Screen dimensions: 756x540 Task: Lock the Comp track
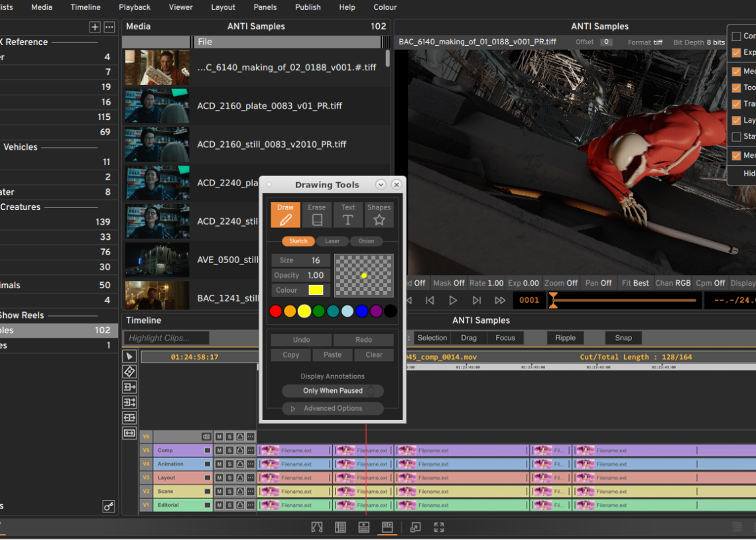point(240,451)
